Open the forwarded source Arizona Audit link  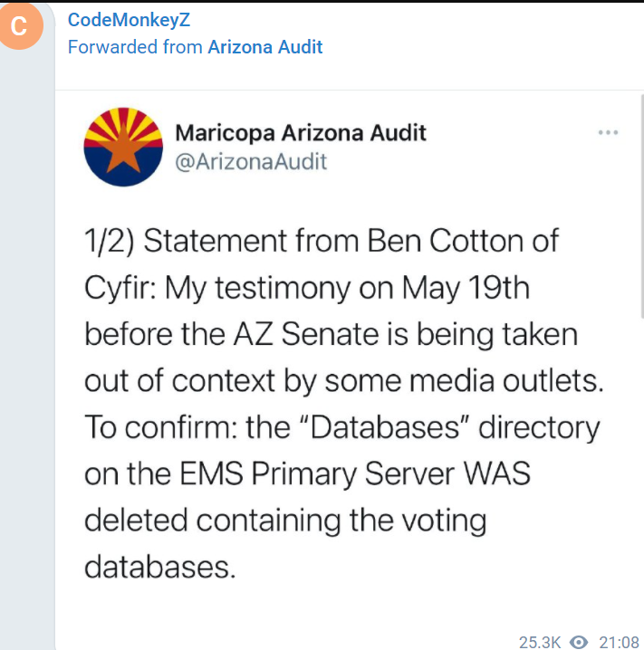click(x=265, y=47)
